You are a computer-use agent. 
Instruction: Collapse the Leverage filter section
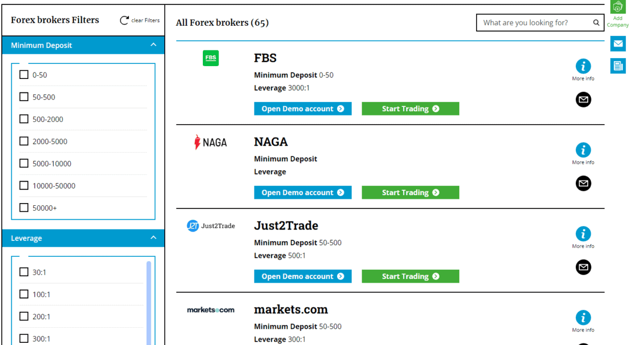[x=153, y=238]
